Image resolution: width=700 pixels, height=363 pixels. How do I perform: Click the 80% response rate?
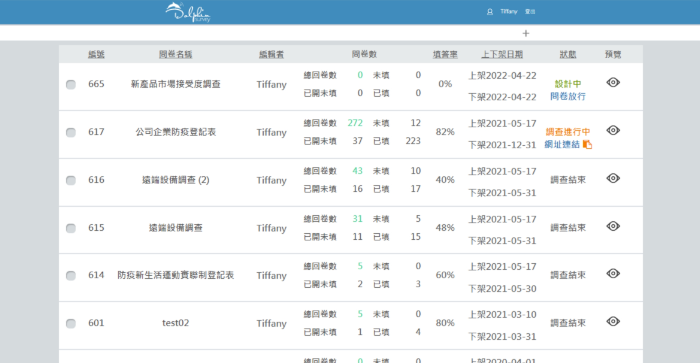[445, 323]
